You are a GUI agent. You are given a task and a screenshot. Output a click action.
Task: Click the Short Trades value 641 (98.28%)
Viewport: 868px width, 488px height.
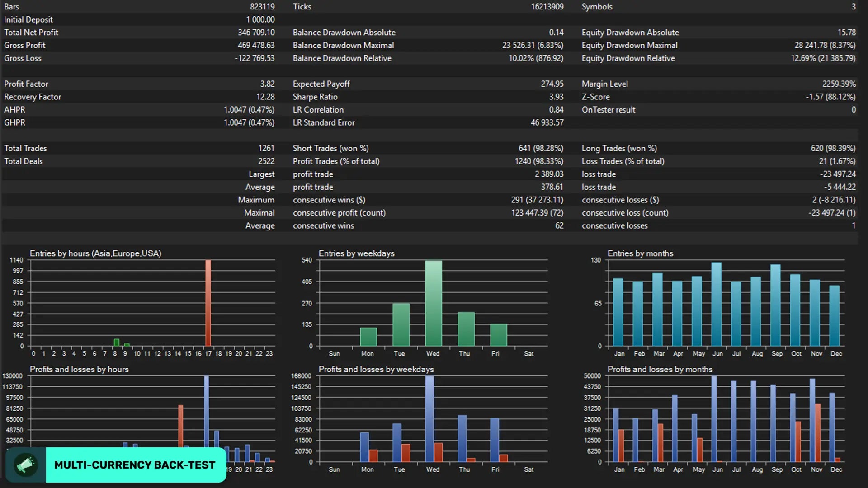(541, 148)
